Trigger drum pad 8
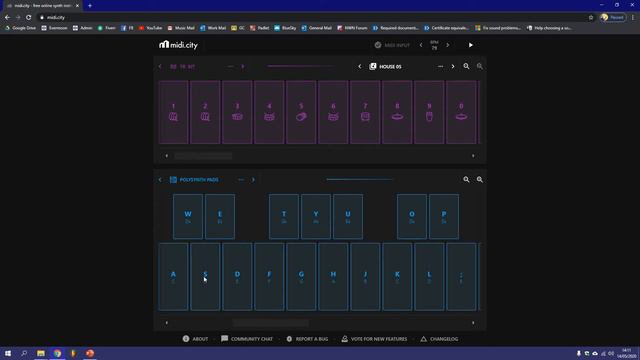This screenshot has height=360, width=640. pyautogui.click(x=397, y=112)
